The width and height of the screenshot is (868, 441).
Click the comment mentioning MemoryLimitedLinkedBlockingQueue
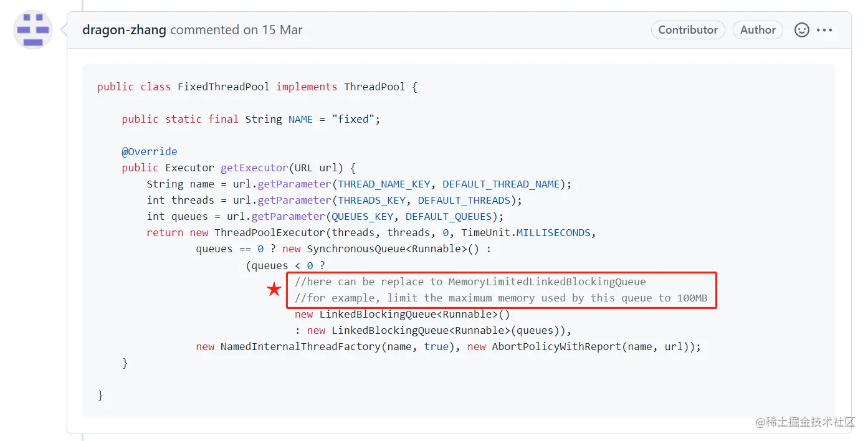[x=470, y=282]
